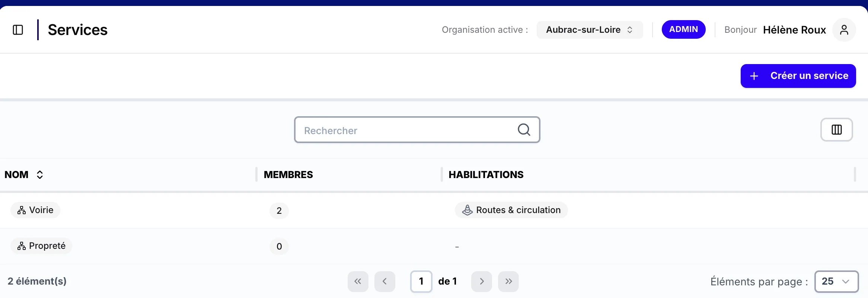The image size is (868, 298).
Task: Focus the Rechercher search field
Action: [417, 130]
